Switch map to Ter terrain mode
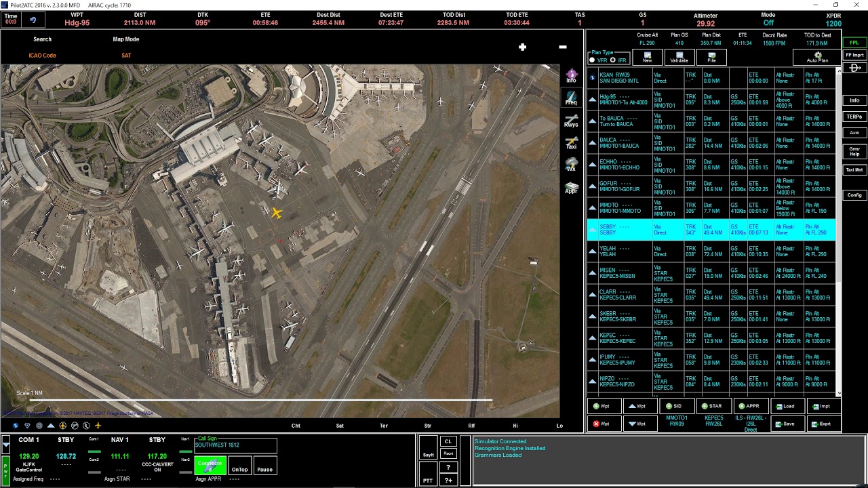 click(x=384, y=426)
